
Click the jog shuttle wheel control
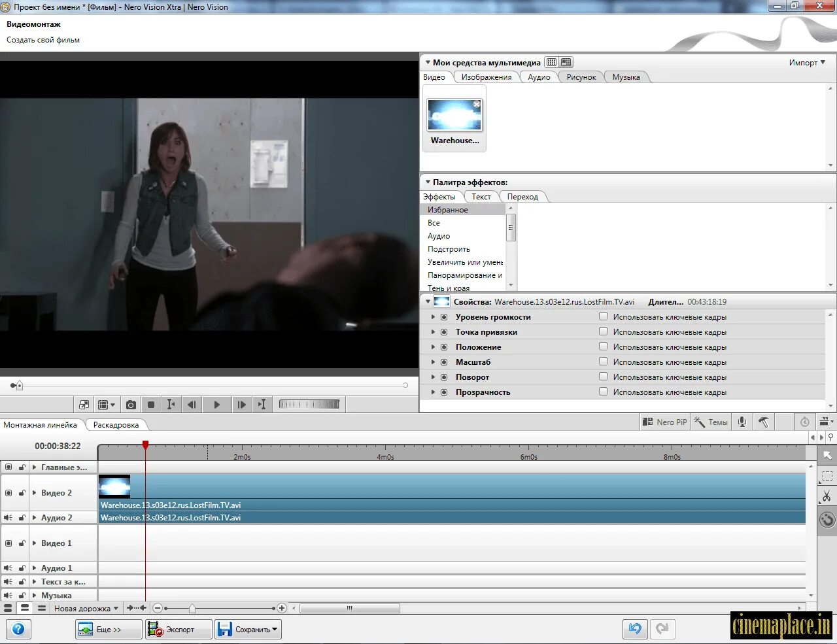(309, 404)
